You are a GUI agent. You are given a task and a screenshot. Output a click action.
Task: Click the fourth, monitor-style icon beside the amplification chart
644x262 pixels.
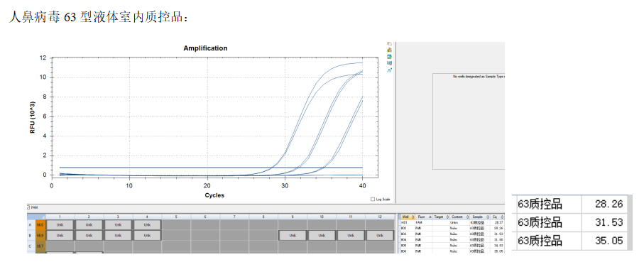point(389,63)
